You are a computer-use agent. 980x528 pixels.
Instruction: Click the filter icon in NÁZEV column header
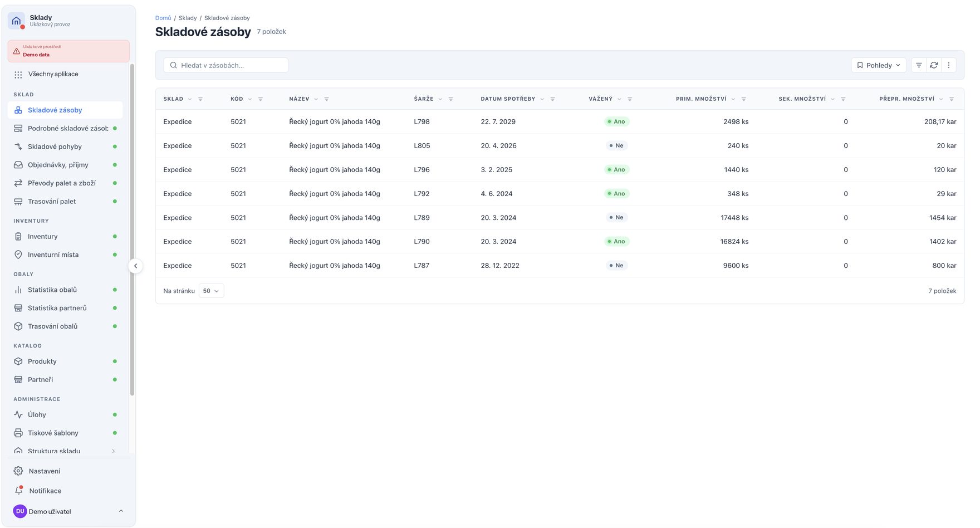[x=327, y=99]
